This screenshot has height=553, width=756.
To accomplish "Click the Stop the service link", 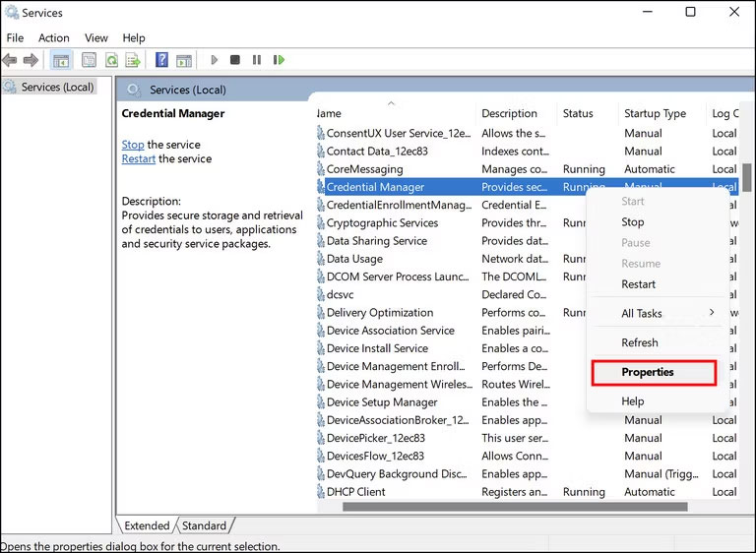I will (x=133, y=145).
